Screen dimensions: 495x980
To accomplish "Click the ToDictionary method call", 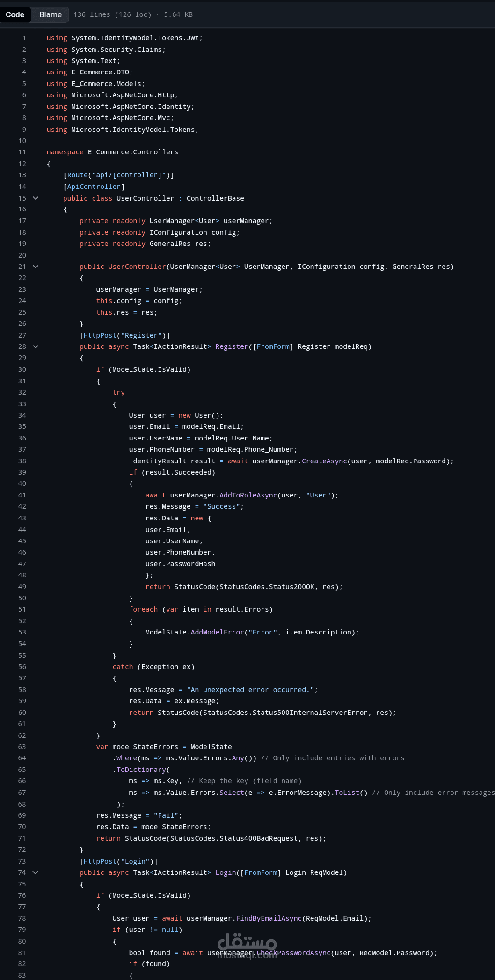I will pos(141,770).
